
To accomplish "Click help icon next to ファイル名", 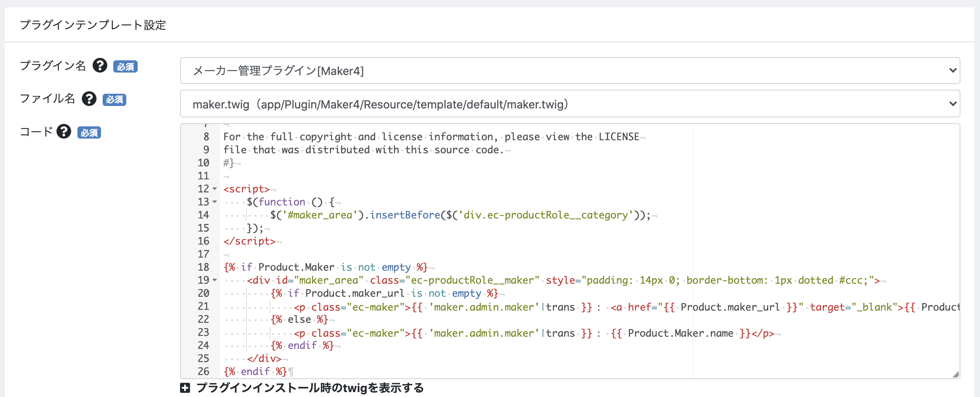I will (89, 99).
